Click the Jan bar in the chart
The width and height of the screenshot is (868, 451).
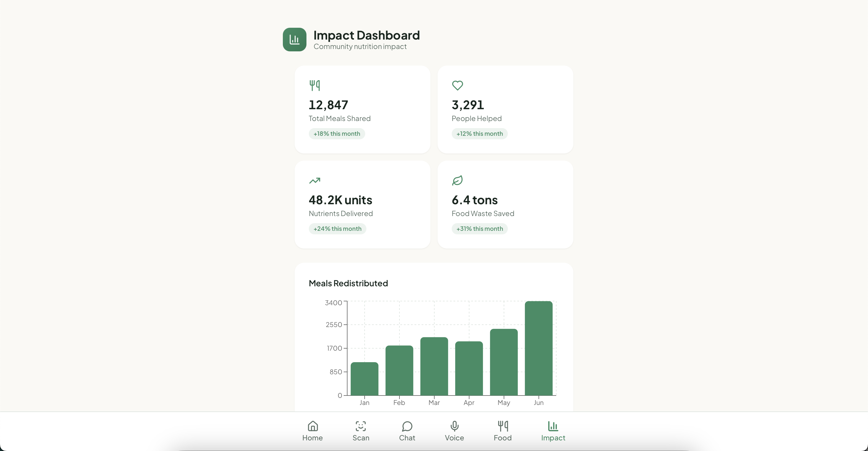[364, 379]
